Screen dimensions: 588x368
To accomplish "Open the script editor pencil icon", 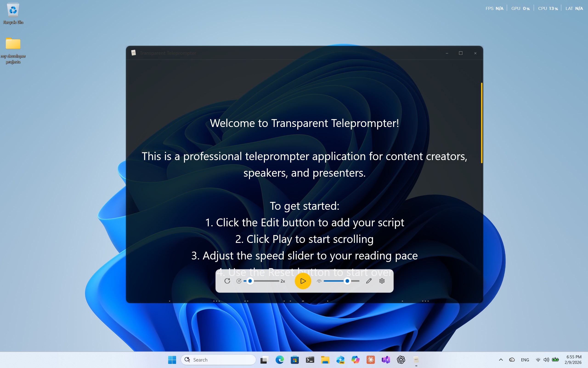I will (369, 281).
